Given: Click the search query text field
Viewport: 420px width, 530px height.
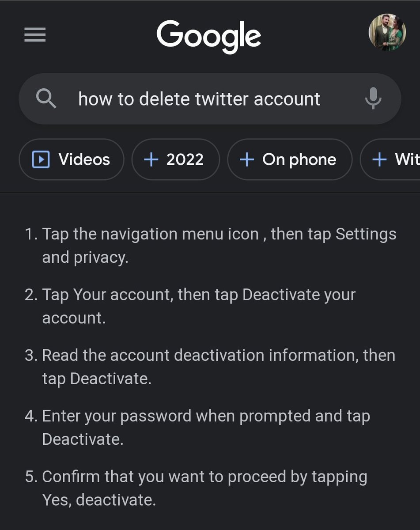Looking at the screenshot, I should tap(210, 98).
